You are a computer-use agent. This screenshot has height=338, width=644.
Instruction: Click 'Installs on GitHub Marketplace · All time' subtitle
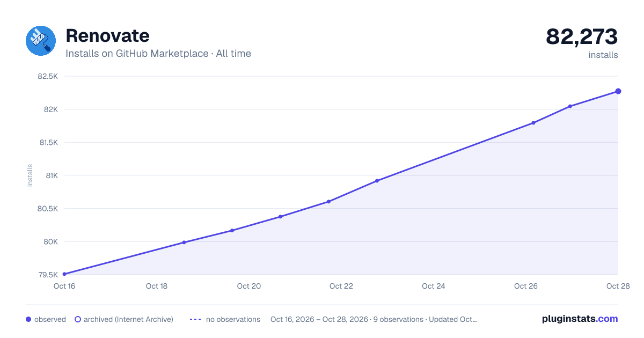tap(158, 54)
